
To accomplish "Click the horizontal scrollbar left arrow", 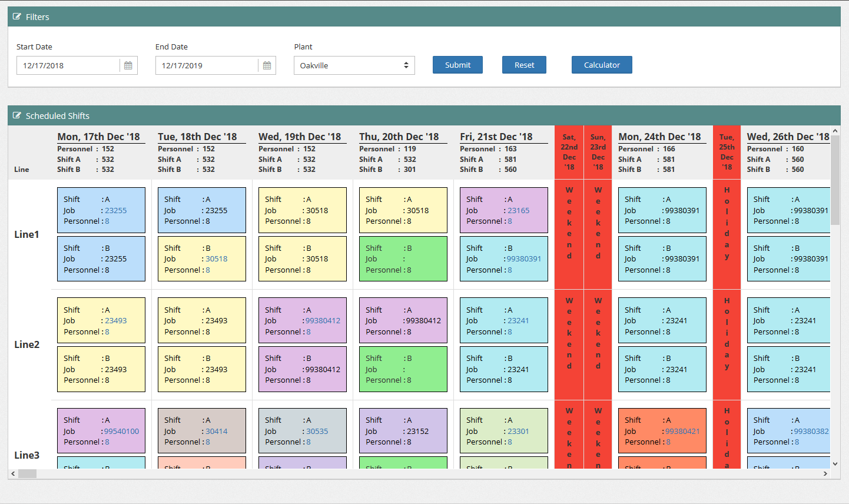I will (13, 473).
